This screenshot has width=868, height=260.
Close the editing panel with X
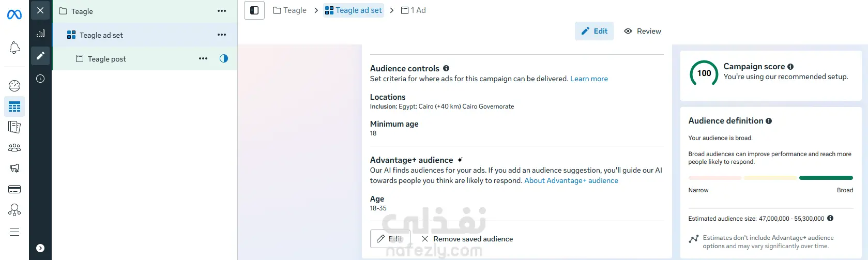click(40, 10)
